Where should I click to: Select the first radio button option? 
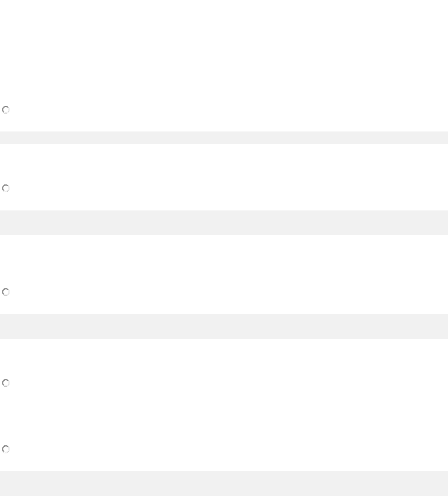click(6, 110)
